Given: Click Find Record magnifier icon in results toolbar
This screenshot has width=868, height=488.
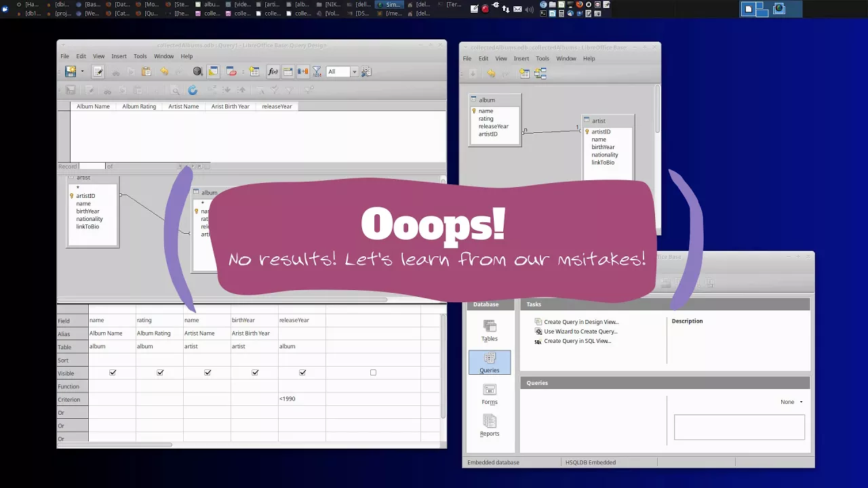Looking at the screenshot, I should (175, 89).
